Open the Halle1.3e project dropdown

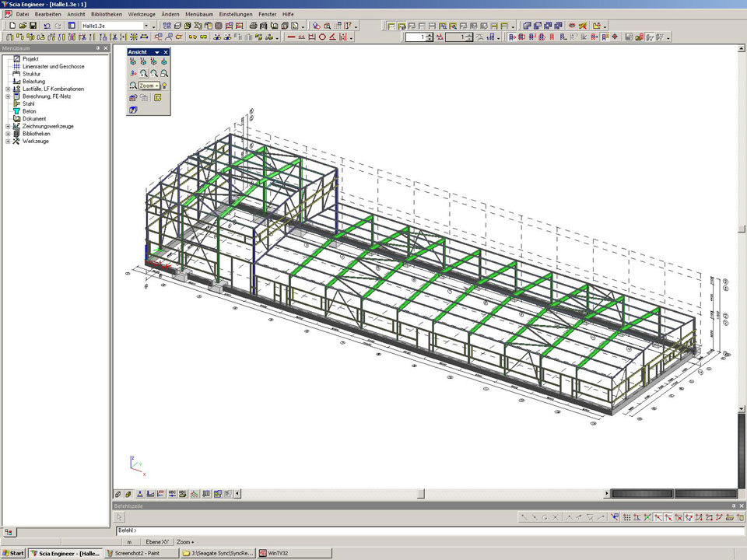coord(145,26)
